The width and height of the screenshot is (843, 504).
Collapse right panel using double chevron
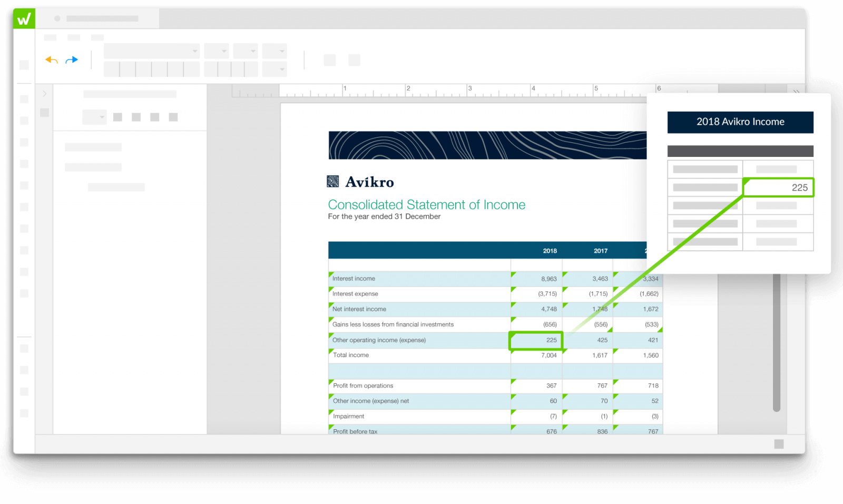[x=796, y=92]
